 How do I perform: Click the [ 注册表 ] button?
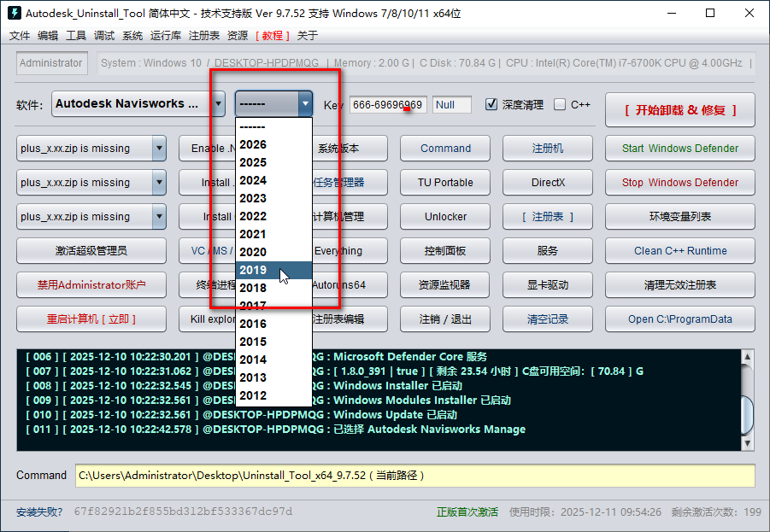(548, 216)
